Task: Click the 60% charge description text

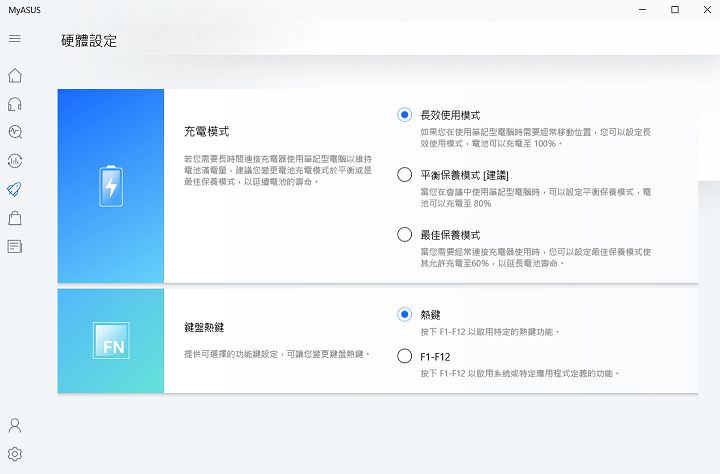Action: tap(536, 257)
